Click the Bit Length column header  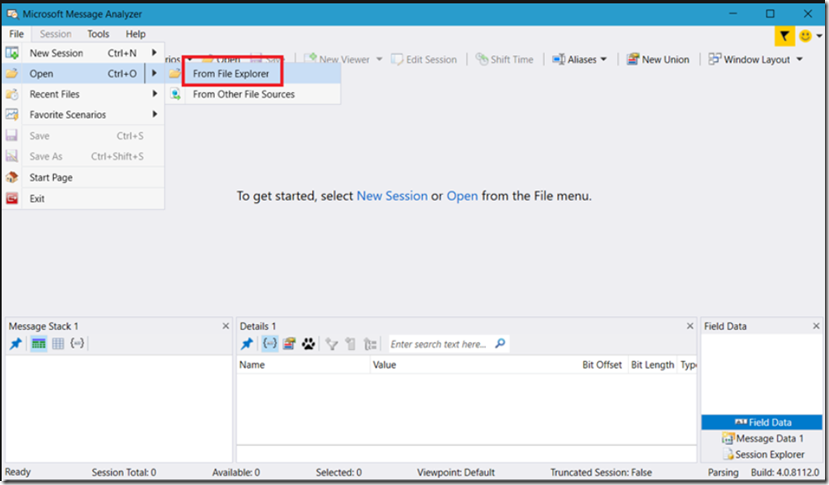pos(652,365)
